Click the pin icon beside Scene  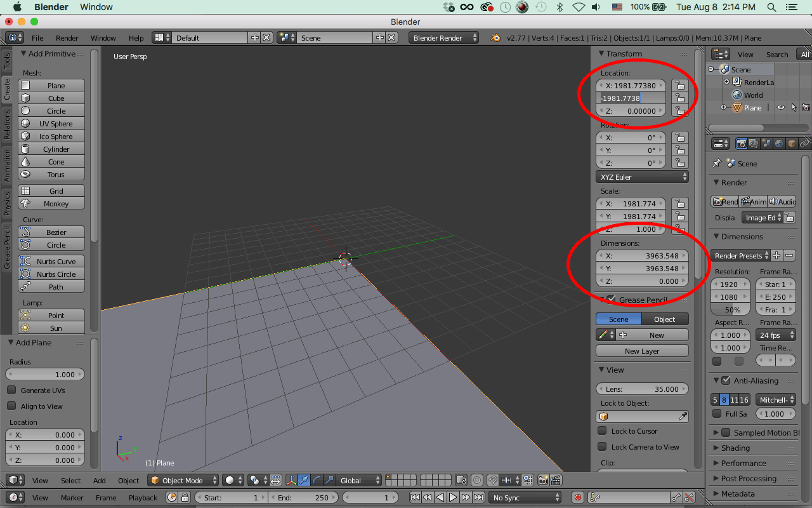716,163
